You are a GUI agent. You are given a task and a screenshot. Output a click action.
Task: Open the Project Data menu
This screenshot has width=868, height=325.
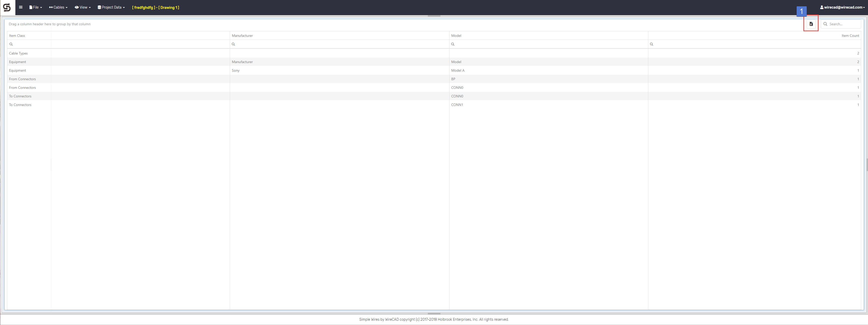tap(111, 7)
